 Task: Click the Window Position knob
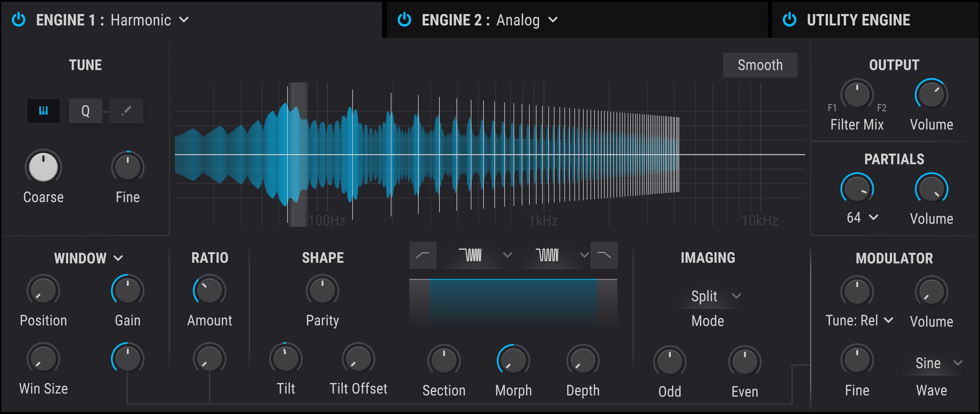click(43, 290)
